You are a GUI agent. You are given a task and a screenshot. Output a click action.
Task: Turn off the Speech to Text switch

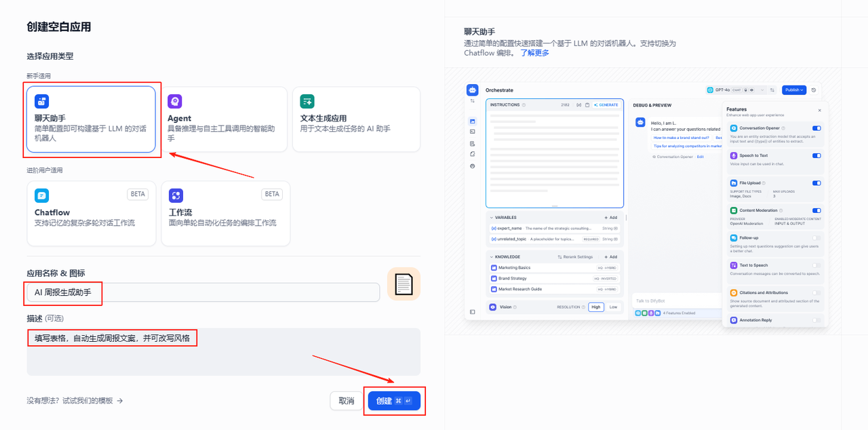pyautogui.click(x=816, y=155)
